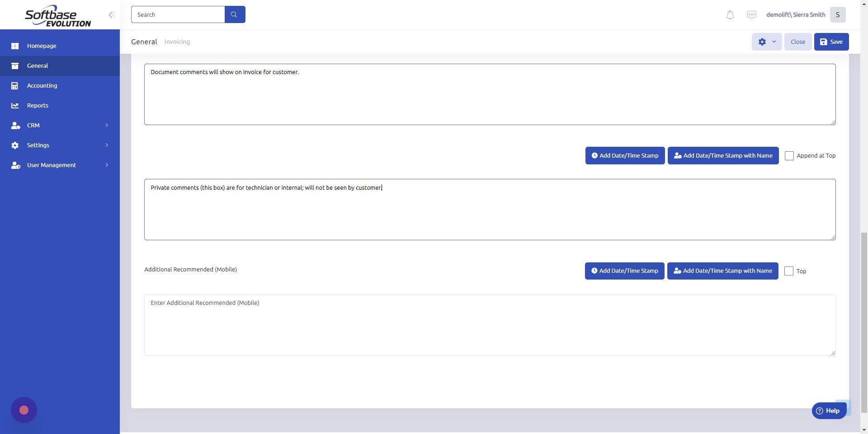Image resolution: width=868 pixels, height=434 pixels.
Task: Check the Top checkbox next to date stamp buttons
Action: [x=789, y=271]
